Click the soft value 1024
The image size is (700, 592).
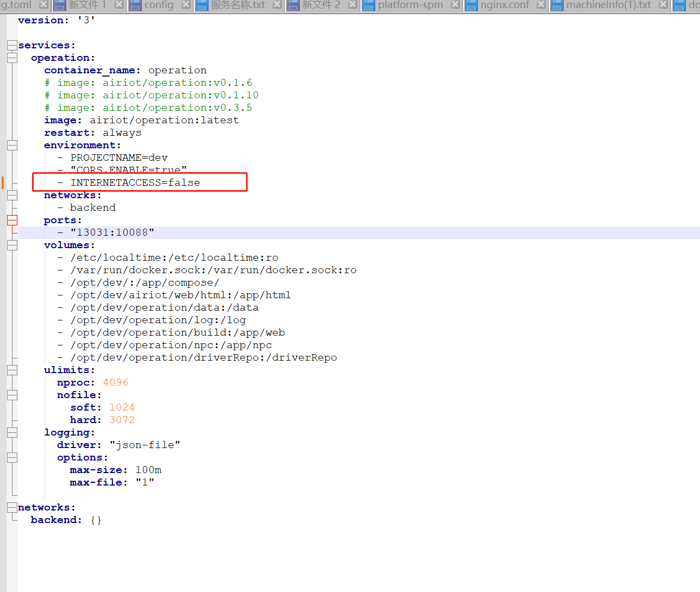click(122, 407)
